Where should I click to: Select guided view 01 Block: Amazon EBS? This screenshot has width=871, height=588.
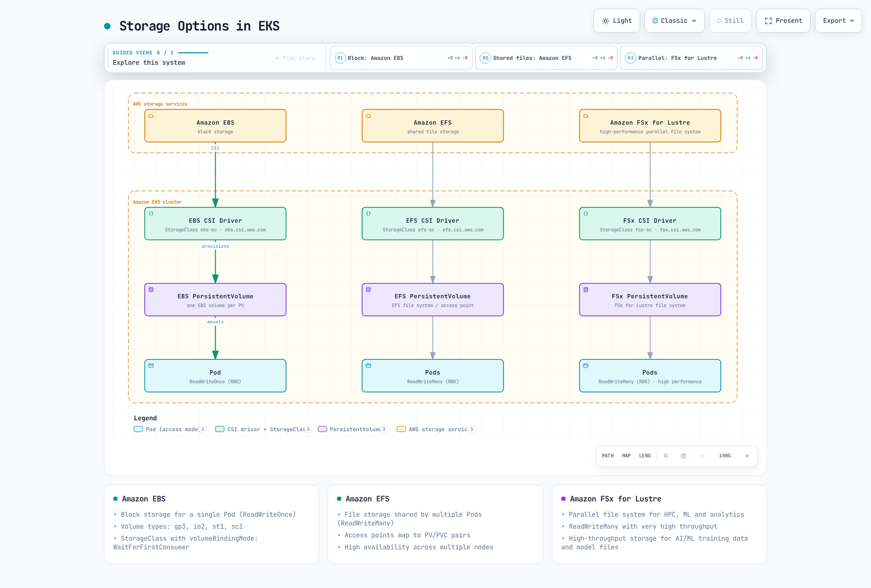point(401,58)
